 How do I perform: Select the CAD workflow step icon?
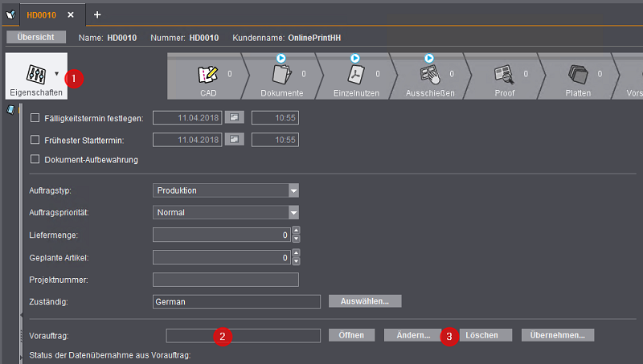point(208,75)
